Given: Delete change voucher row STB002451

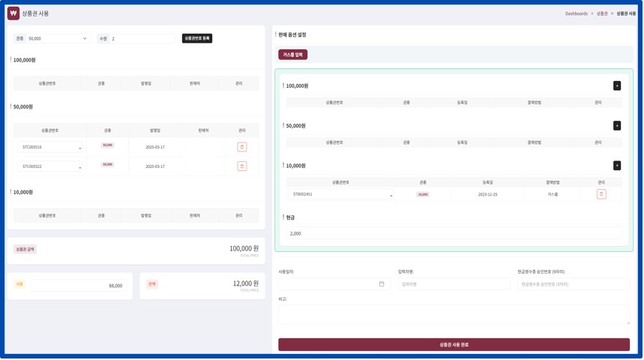Looking at the screenshot, I should tap(601, 194).
